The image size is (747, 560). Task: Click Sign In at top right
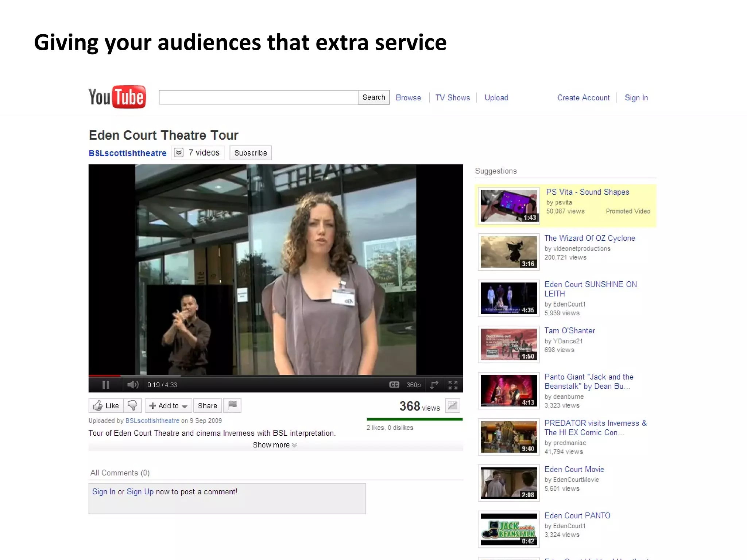coord(636,98)
